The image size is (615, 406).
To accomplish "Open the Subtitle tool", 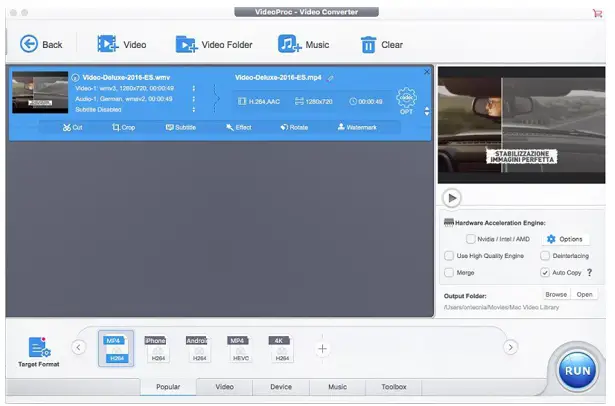I will (x=180, y=127).
